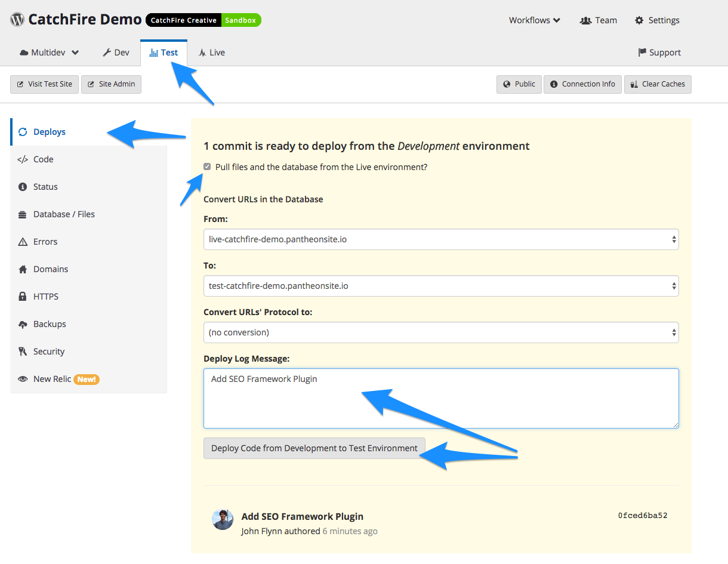Image resolution: width=728 pixels, height=564 pixels.
Task: Click John Flynn's avatar thumbnail
Action: (x=223, y=519)
